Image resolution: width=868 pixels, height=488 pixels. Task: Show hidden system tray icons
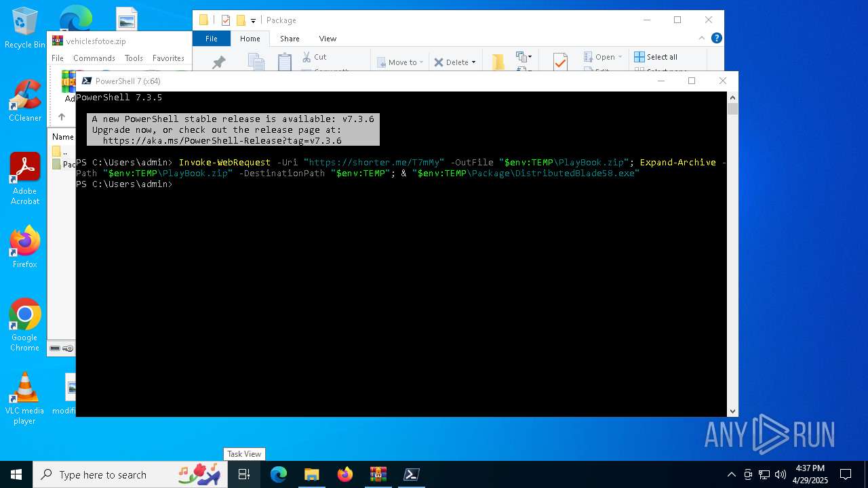pos(731,474)
